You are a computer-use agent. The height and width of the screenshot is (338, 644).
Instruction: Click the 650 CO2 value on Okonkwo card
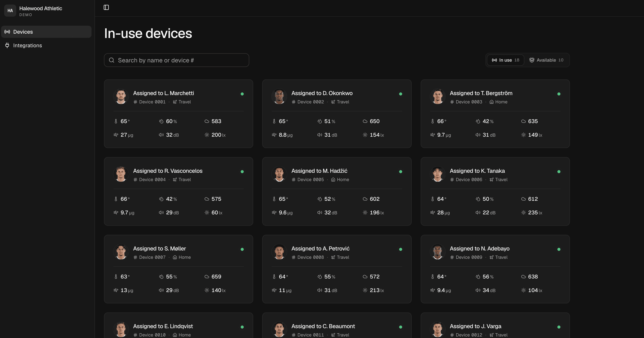375,121
